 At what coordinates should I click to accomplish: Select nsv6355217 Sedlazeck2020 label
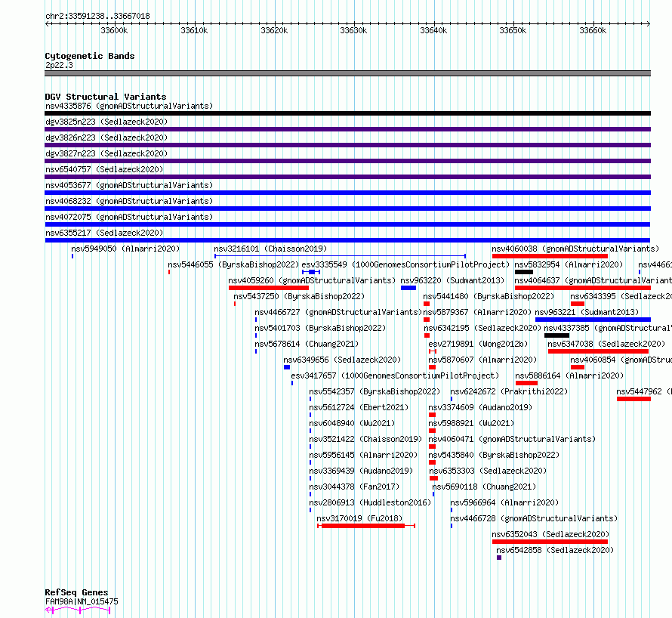click(x=104, y=233)
